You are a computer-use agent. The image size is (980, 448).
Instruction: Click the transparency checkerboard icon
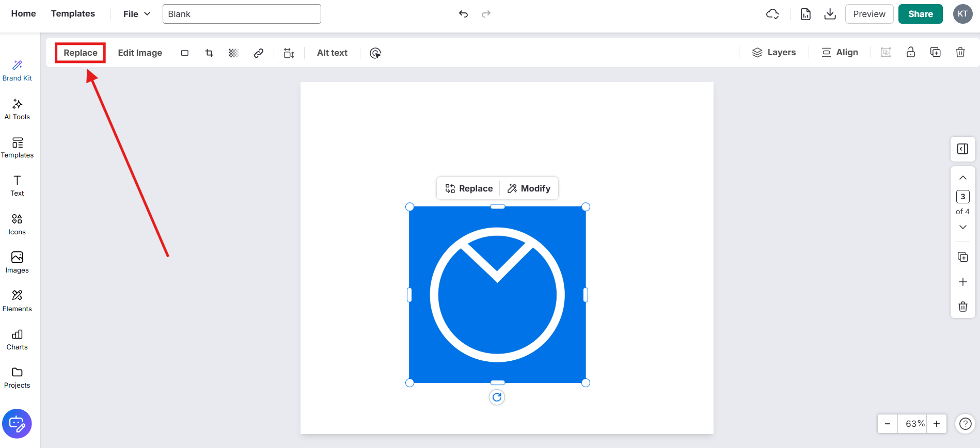coord(233,53)
